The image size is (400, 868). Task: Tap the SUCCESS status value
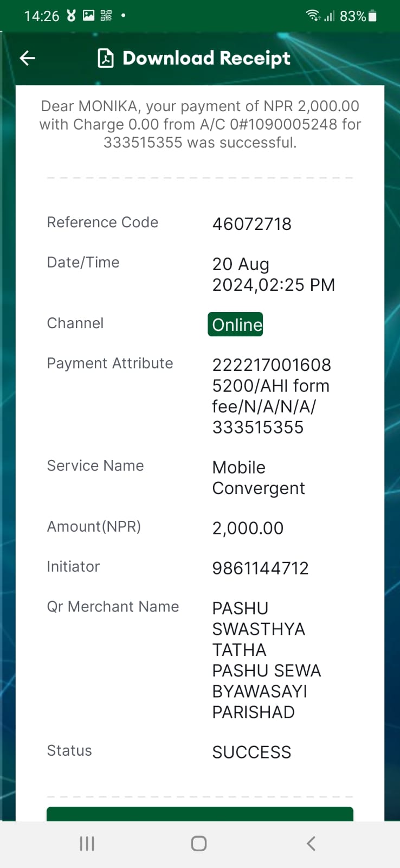pyautogui.click(x=252, y=752)
